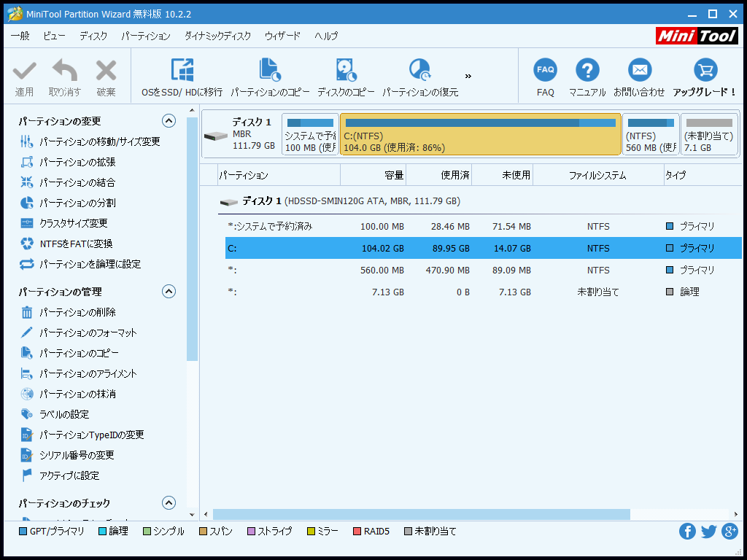Select ディスク 1 HDSSD-SMIN120G header row
747x560 pixels.
tap(480, 201)
